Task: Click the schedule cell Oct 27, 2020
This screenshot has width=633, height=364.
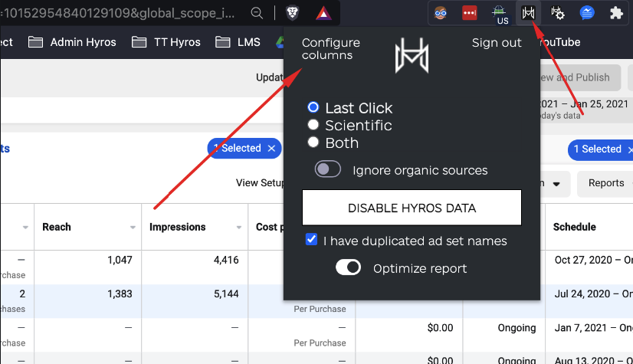Action: 593,260
